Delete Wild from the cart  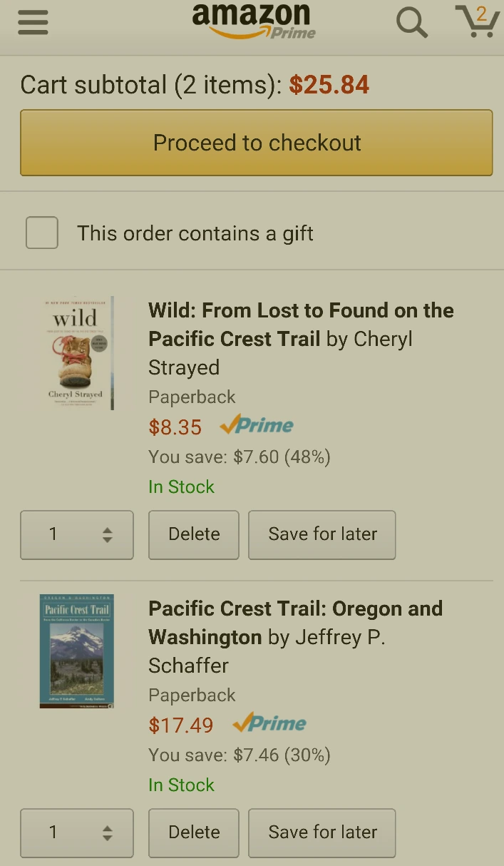click(194, 534)
